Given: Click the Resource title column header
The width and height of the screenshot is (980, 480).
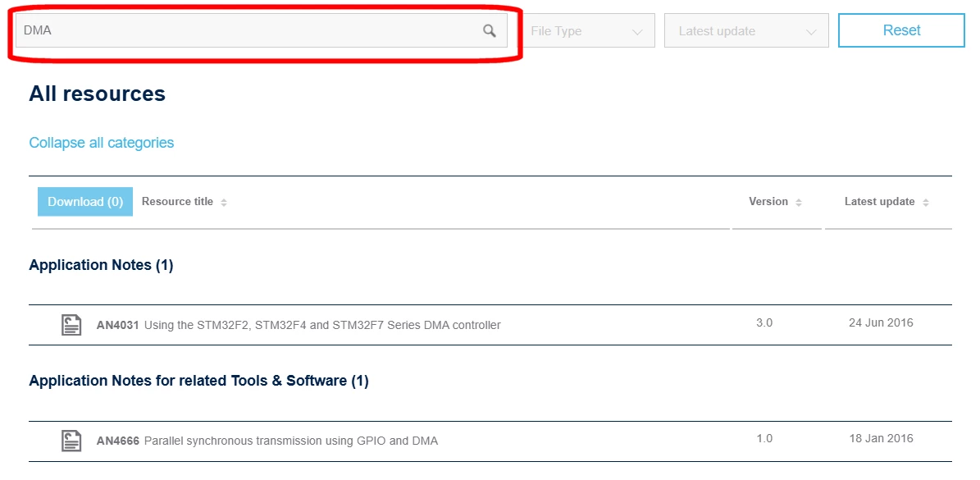Looking at the screenshot, I should (x=177, y=202).
